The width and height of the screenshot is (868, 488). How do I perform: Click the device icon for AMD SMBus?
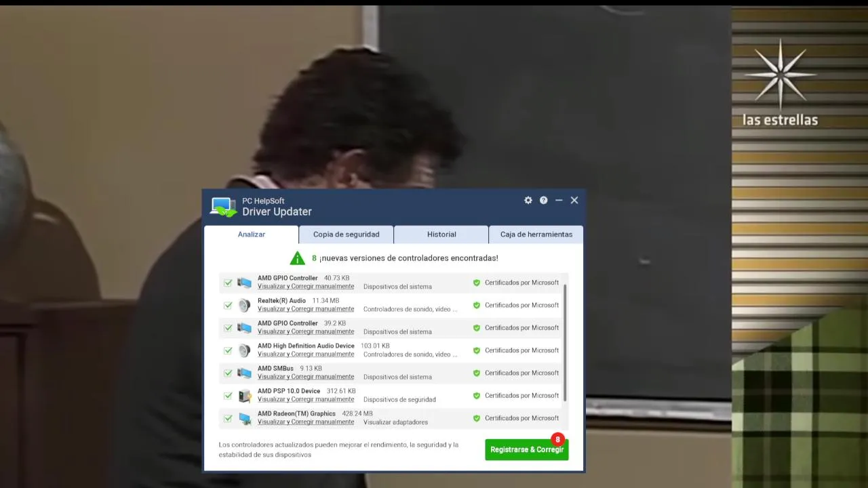tap(244, 373)
